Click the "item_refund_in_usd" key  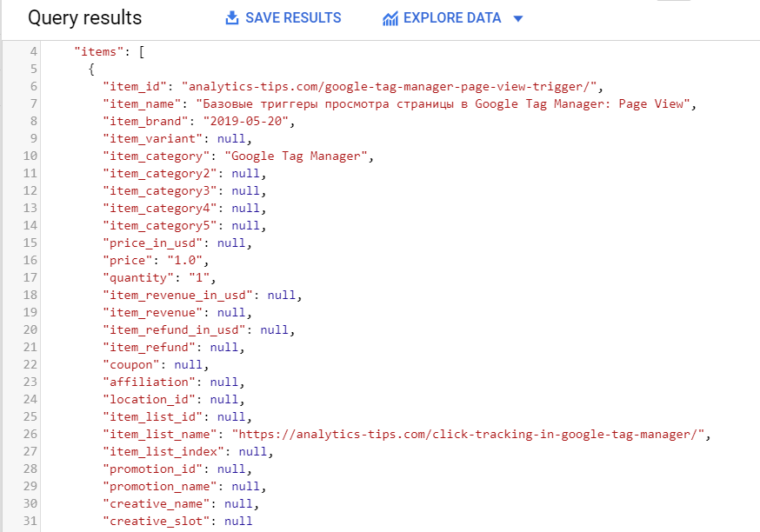coord(174,330)
